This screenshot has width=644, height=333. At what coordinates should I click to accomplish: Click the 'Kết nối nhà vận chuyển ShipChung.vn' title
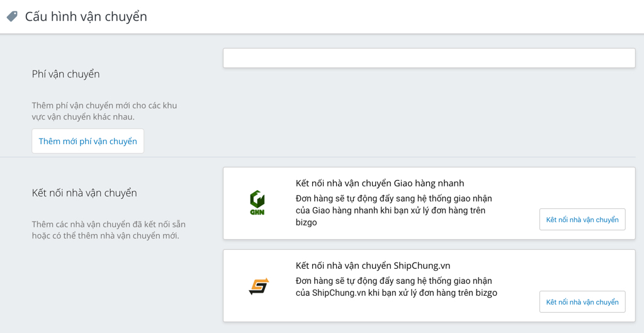click(373, 266)
